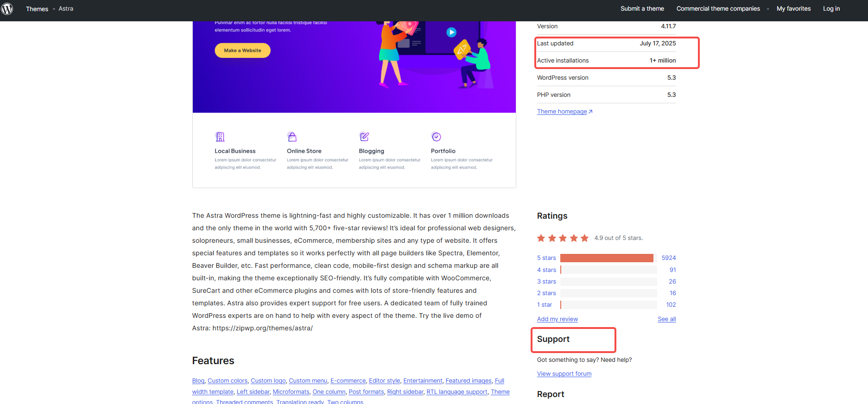Click the WordPress version row
Screen dimensions: 868x404
coord(606,78)
